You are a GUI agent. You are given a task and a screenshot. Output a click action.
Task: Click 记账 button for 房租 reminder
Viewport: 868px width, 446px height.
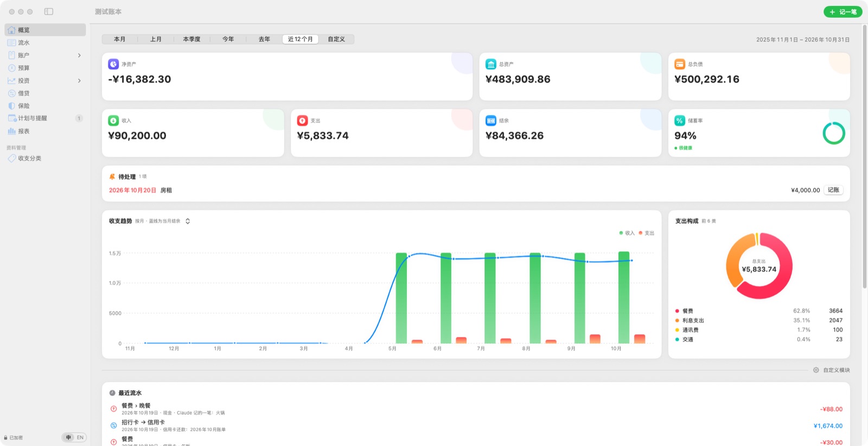(x=833, y=190)
